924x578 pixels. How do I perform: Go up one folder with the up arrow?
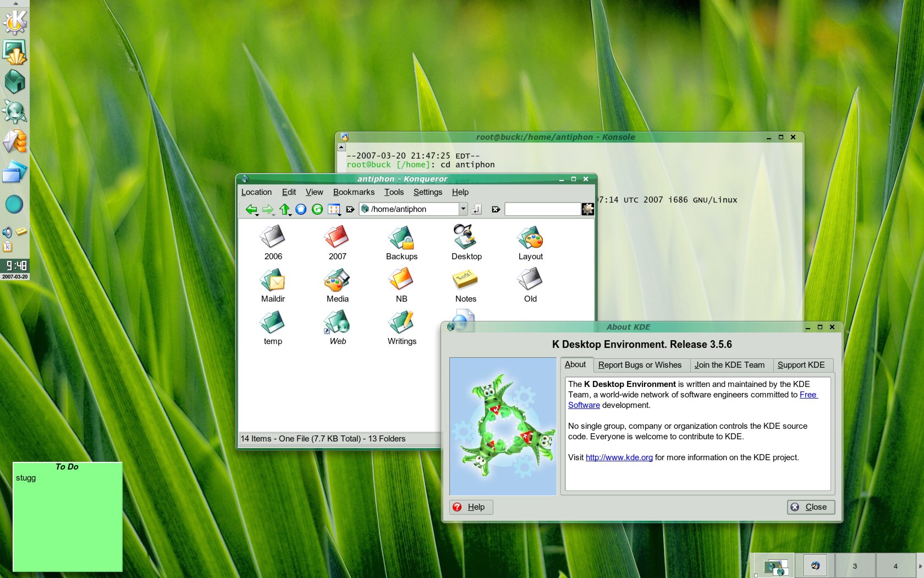tap(285, 209)
